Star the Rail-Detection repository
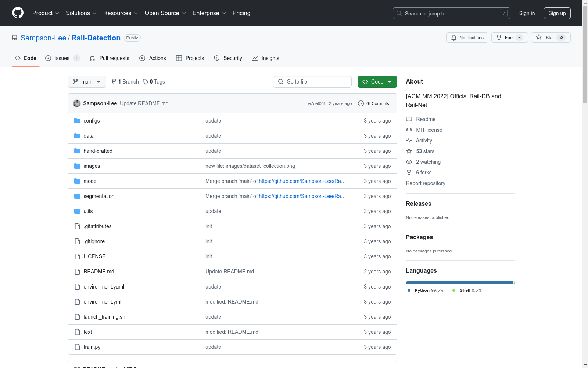The height and width of the screenshot is (368, 588). (551, 38)
